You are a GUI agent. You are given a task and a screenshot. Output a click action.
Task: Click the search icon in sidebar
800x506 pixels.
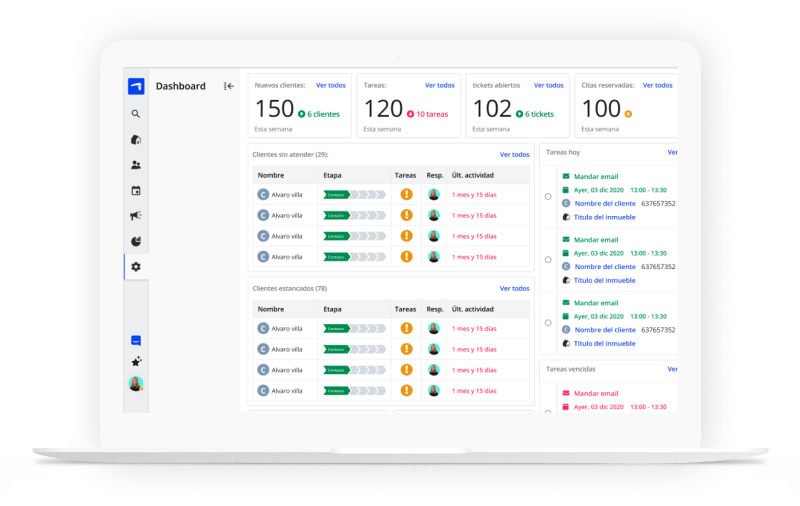pos(136,114)
